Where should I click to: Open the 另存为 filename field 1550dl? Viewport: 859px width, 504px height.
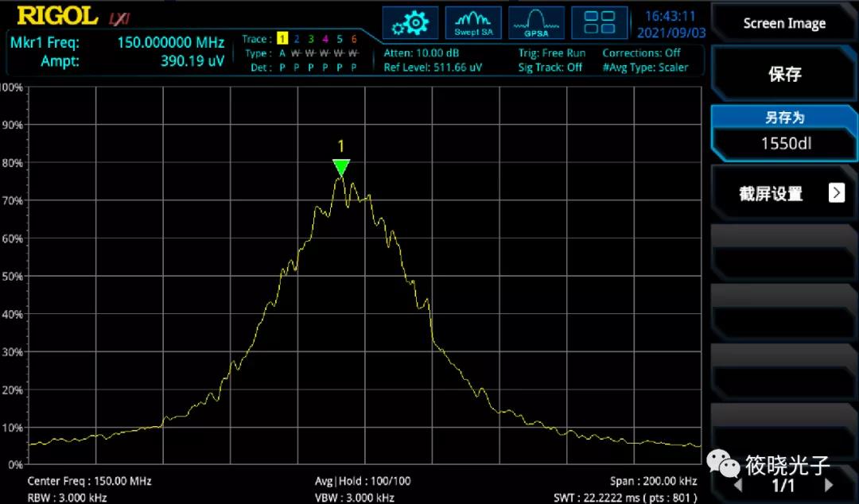pyautogui.click(x=784, y=144)
